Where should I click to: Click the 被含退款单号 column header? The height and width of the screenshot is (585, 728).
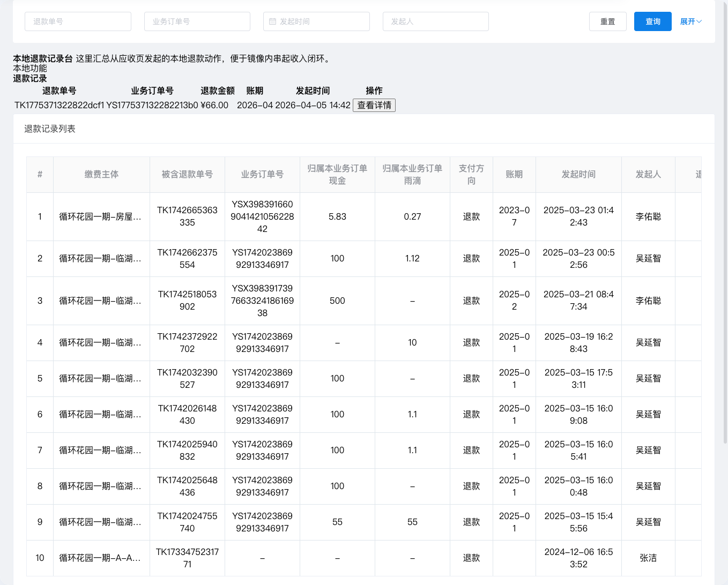click(x=187, y=175)
